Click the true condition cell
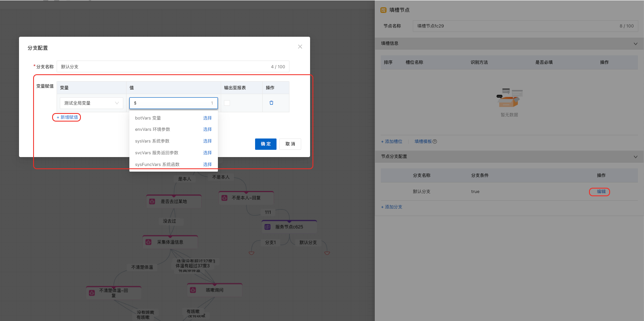The width and height of the screenshot is (644, 321). pyautogui.click(x=475, y=191)
